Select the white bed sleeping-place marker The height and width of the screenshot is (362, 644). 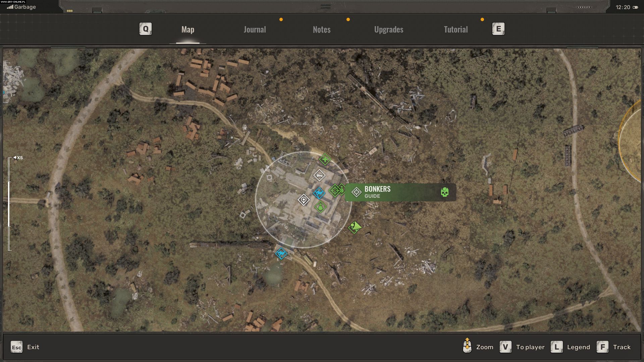coord(319,175)
